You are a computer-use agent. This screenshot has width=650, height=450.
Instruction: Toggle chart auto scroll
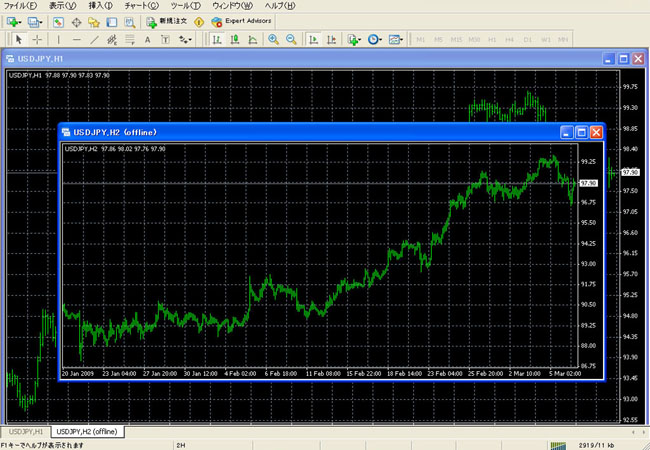pos(314,39)
